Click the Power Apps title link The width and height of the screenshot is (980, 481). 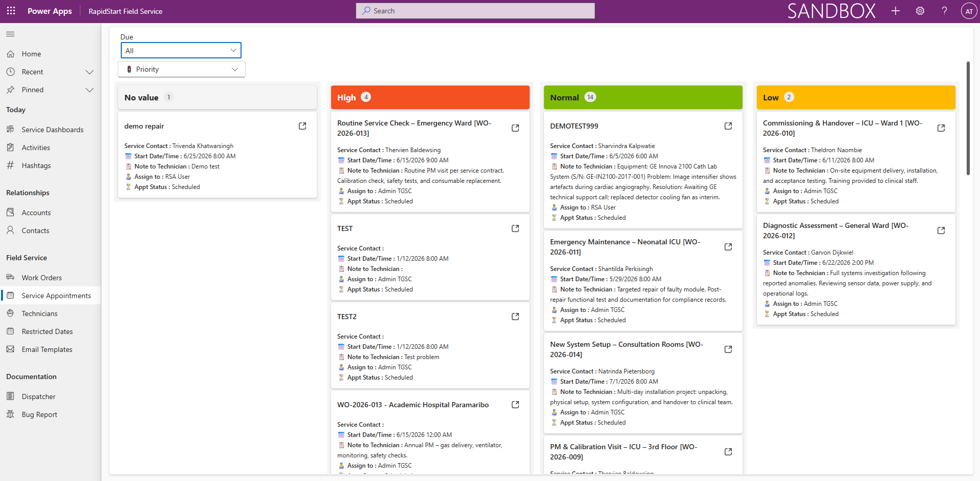tap(50, 11)
